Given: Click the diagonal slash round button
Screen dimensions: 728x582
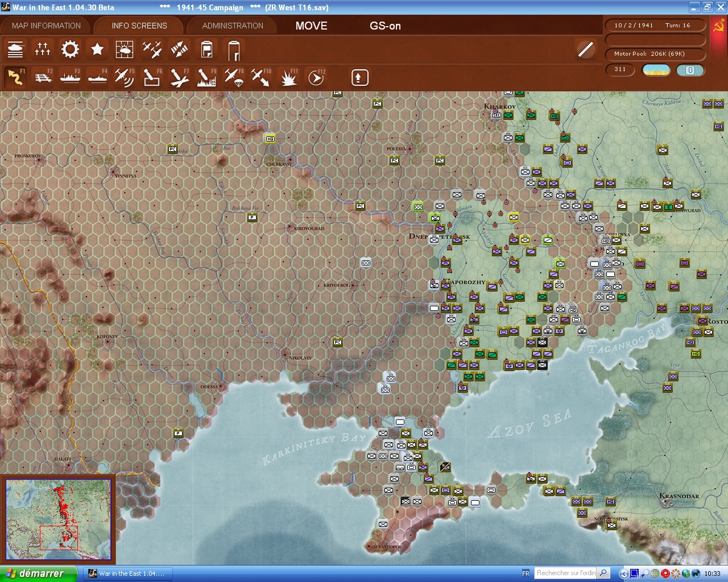Looking at the screenshot, I should coord(585,49).
